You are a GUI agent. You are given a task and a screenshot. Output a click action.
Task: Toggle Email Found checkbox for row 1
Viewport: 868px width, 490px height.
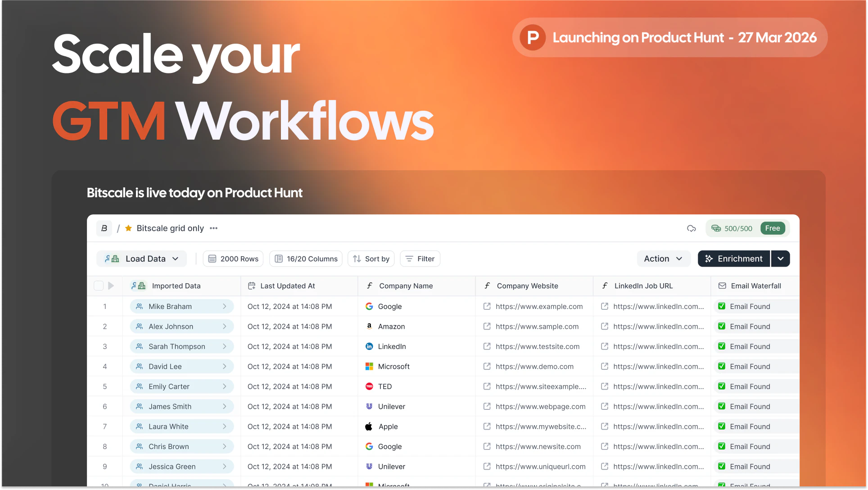(x=722, y=306)
